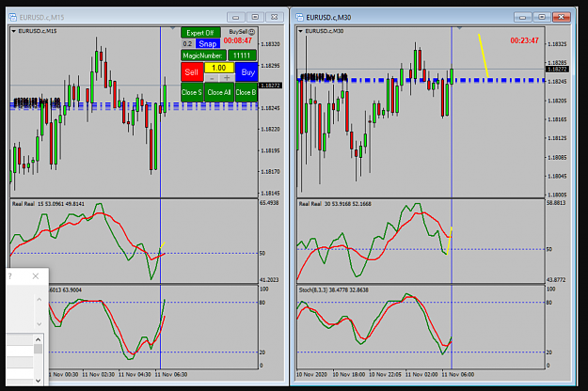Click the chart icon in EURUSD.c,M15 title bar
Screen dimensions: 588x391
(x=13, y=17)
